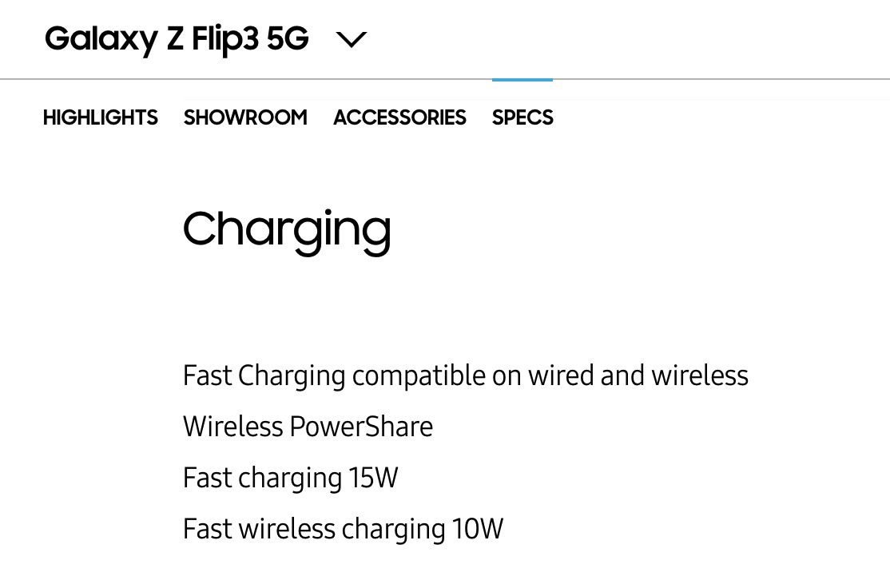Click the word compatible in first spec line
Screen dimensions: 890x588
click(x=419, y=376)
